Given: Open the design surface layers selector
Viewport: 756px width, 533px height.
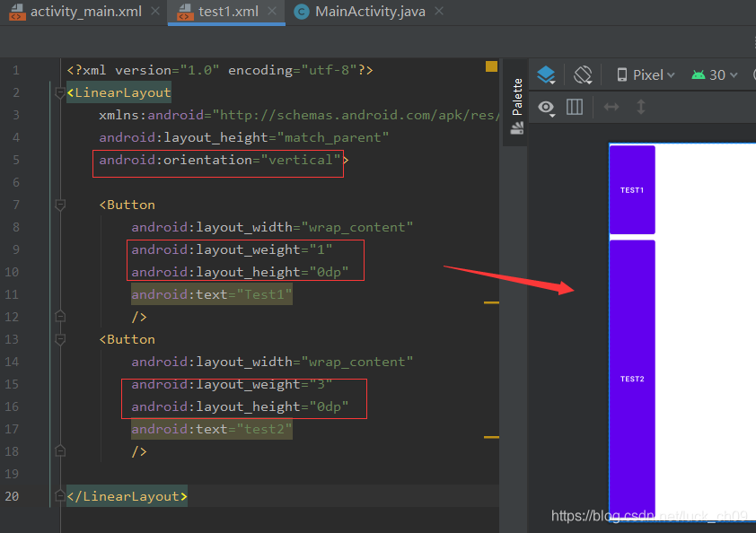Looking at the screenshot, I should click(546, 75).
